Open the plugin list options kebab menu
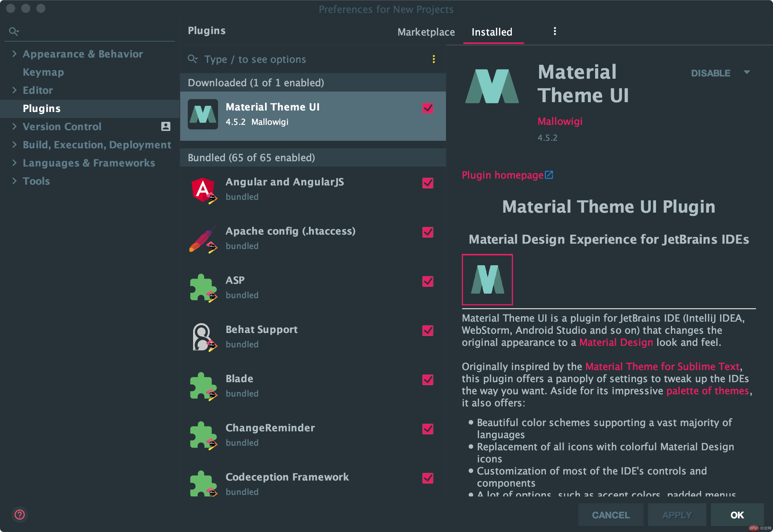Viewport: 773px width, 532px height. pyautogui.click(x=434, y=59)
